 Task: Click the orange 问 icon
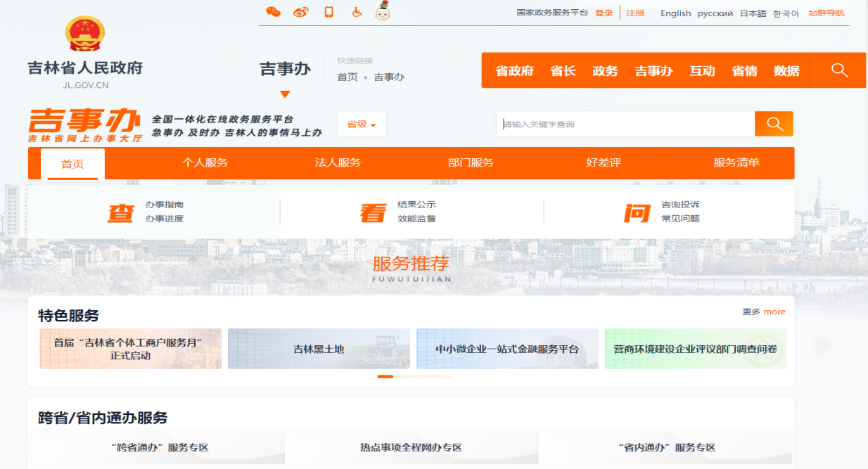point(637,212)
